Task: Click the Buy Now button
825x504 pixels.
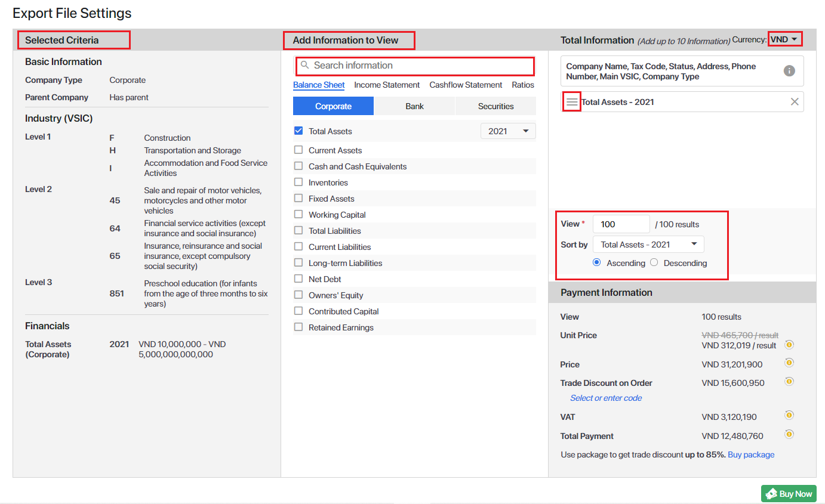Action: 788,494
